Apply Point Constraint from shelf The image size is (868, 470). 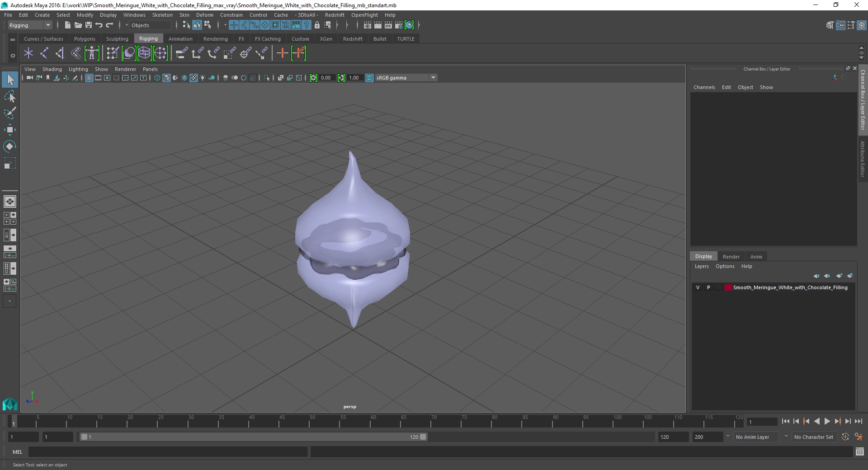click(x=197, y=53)
